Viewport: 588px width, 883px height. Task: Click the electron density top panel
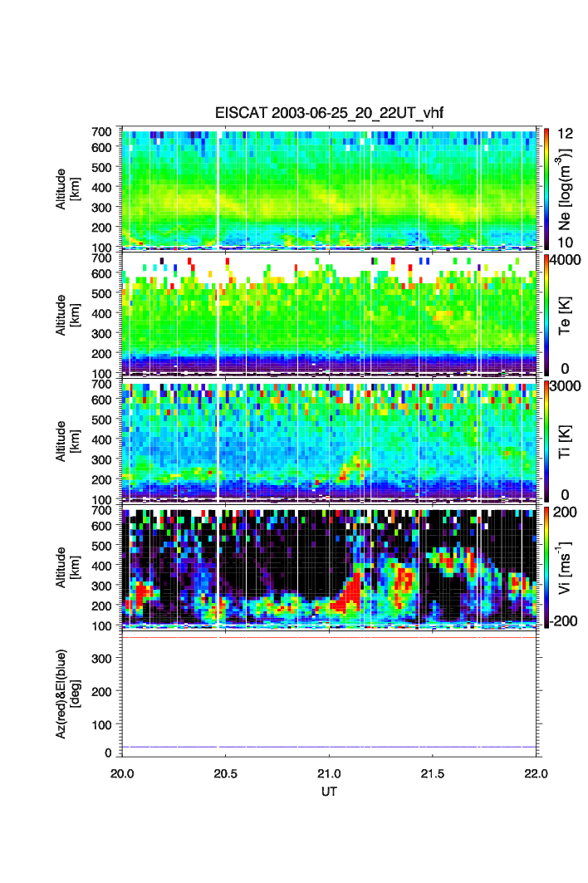pyautogui.click(x=330, y=188)
